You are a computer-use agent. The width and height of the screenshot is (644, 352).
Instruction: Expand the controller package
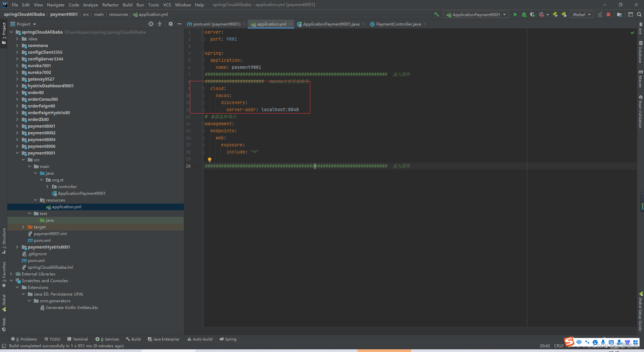(x=47, y=187)
